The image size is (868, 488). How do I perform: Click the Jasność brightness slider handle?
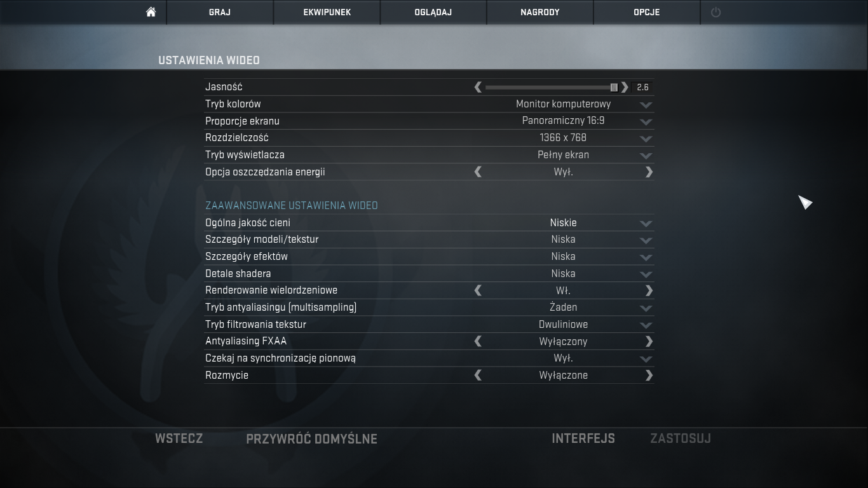pyautogui.click(x=614, y=87)
